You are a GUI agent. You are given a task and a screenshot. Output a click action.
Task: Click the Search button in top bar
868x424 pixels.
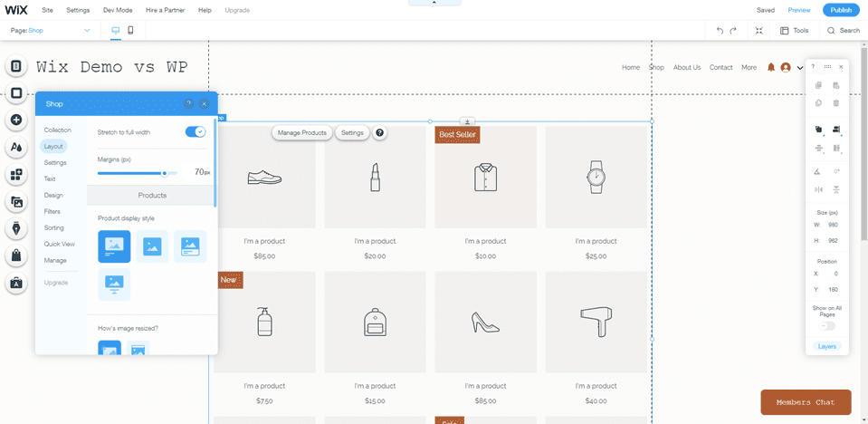844,31
